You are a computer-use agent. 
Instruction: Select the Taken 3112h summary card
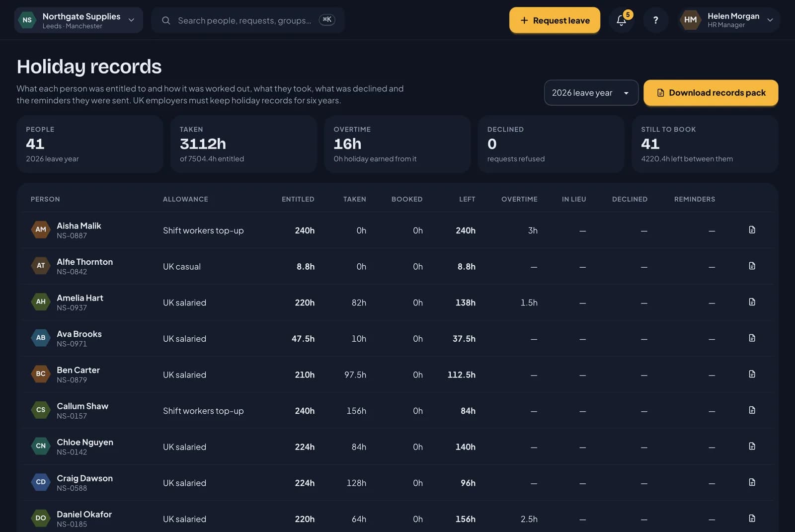pyautogui.click(x=243, y=144)
